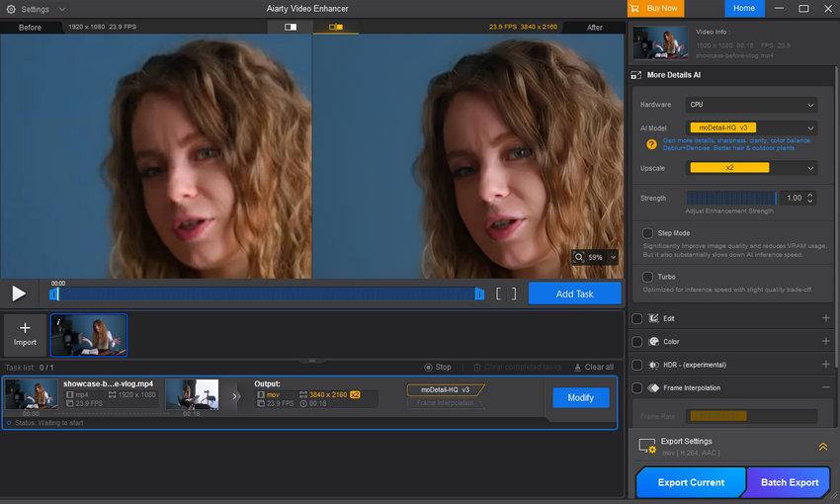The height and width of the screenshot is (504, 840).
Task: Click the arrow between source and output
Action: [x=234, y=396]
